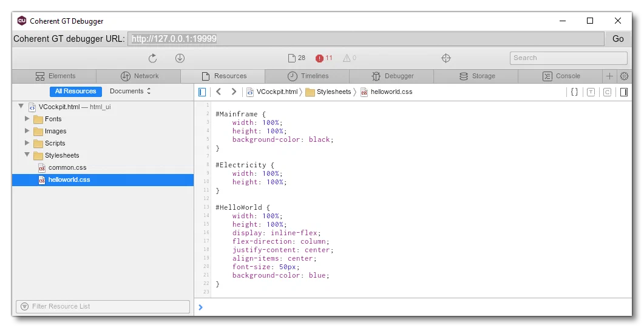Click the download web archive icon
This screenshot has height=328, width=644.
tap(180, 58)
